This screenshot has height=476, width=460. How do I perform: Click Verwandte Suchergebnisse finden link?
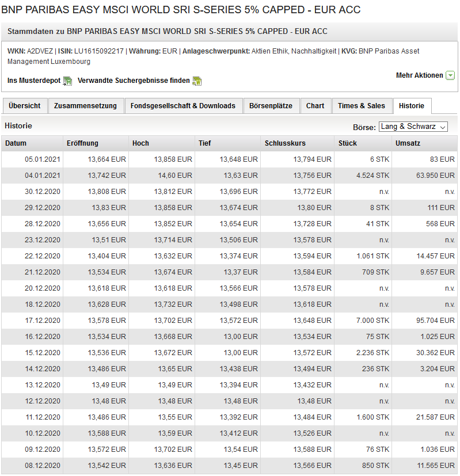point(134,81)
